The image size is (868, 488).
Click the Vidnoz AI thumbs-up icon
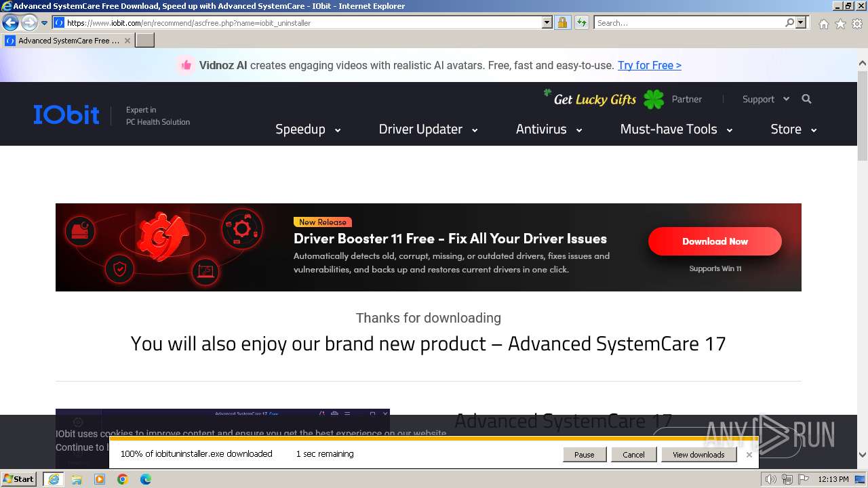tap(186, 65)
